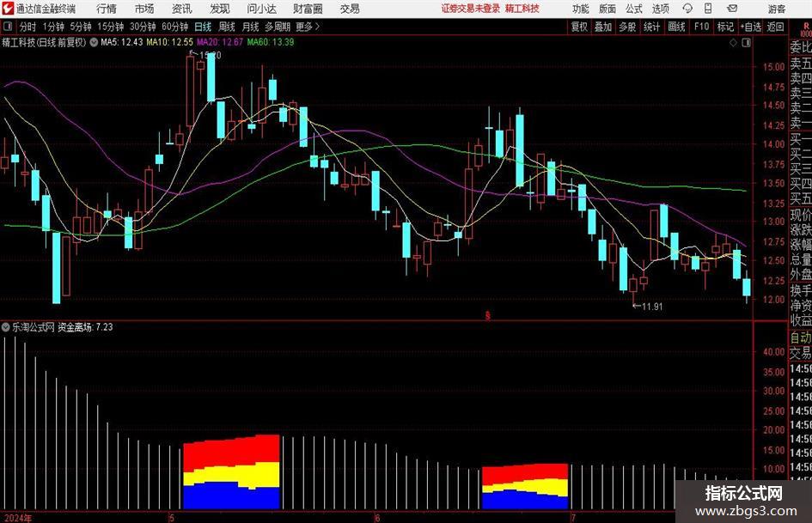812x523 pixels.
Task: Open the 问小达 menu
Action: pyautogui.click(x=261, y=9)
